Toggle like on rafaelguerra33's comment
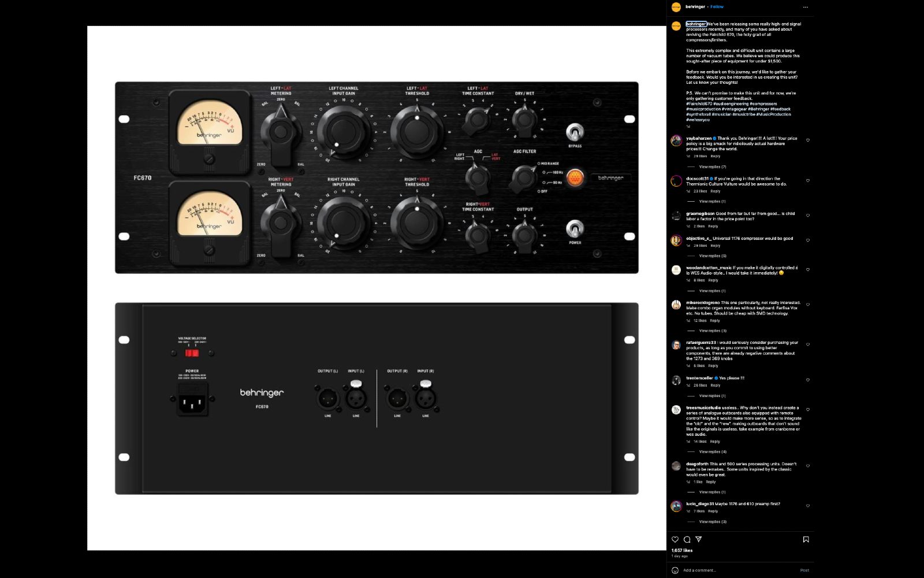The width and height of the screenshot is (924, 578). point(807,344)
